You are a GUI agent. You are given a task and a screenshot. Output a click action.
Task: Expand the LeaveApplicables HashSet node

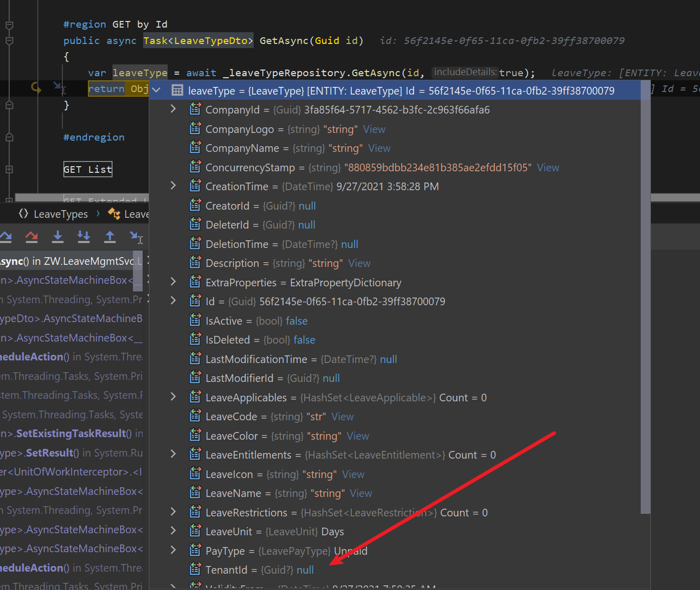(x=173, y=397)
